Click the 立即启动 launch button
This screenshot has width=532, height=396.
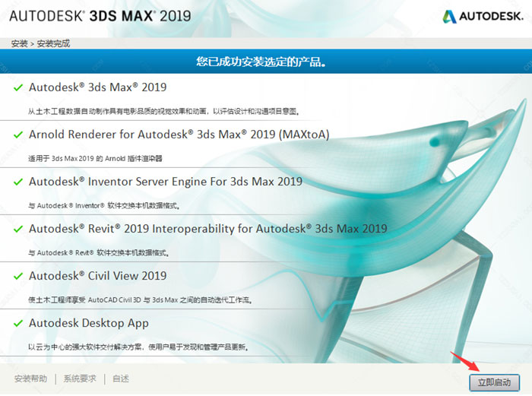(x=494, y=382)
